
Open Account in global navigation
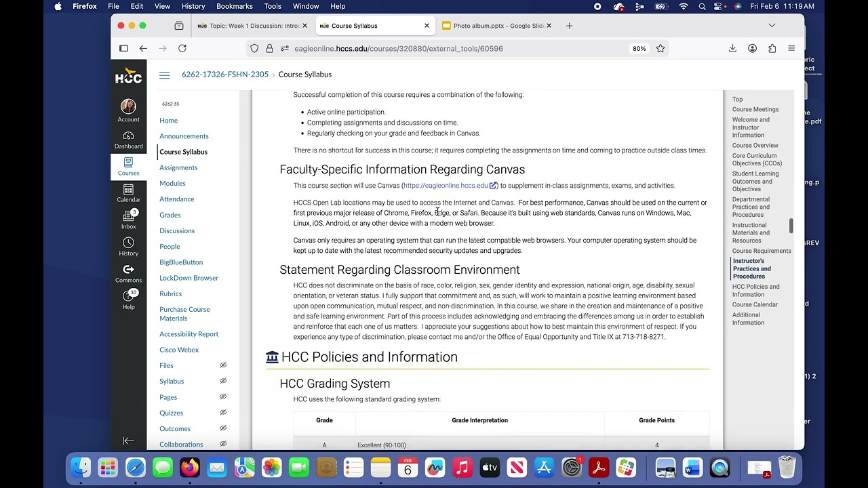[x=128, y=111]
